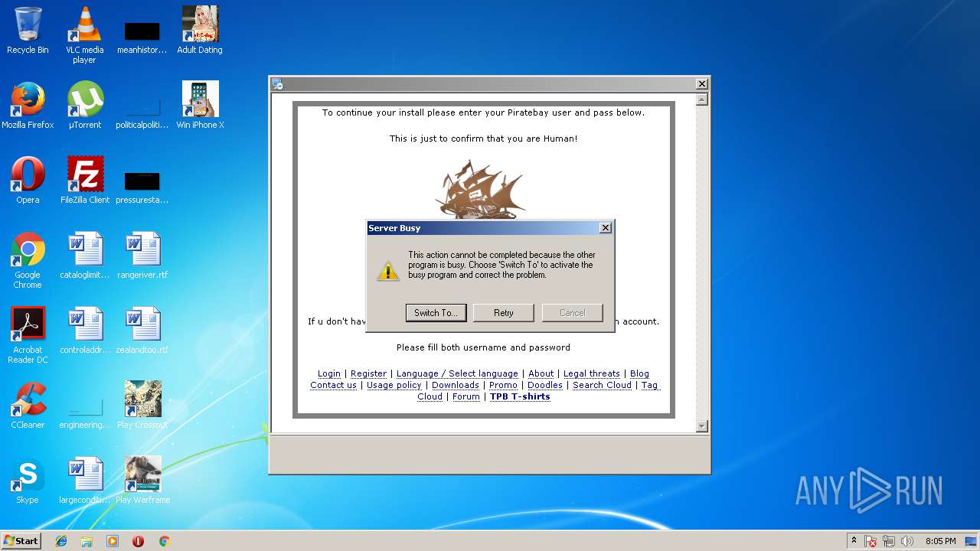Click Switch To in Server Busy dialog

click(x=436, y=312)
